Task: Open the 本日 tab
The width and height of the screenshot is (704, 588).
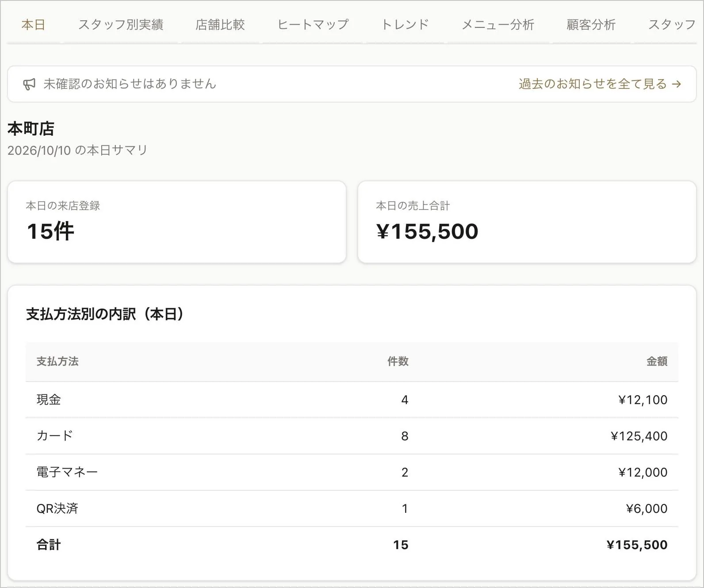Action: click(x=33, y=25)
